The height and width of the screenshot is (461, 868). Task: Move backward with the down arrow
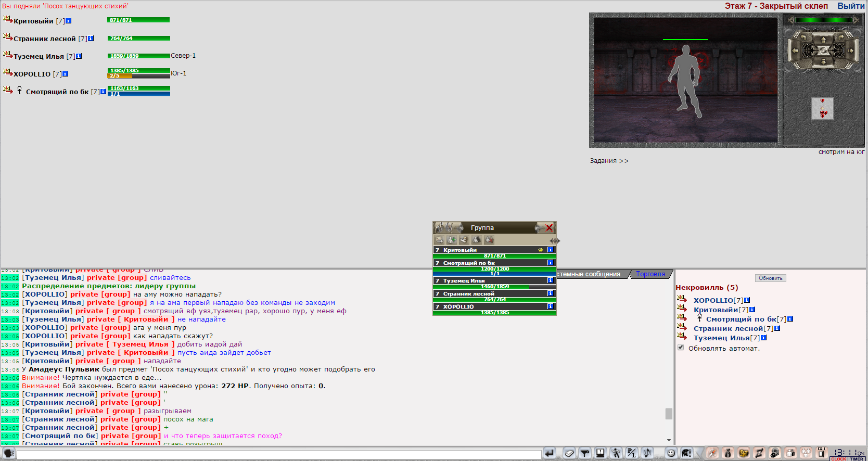pos(823,62)
